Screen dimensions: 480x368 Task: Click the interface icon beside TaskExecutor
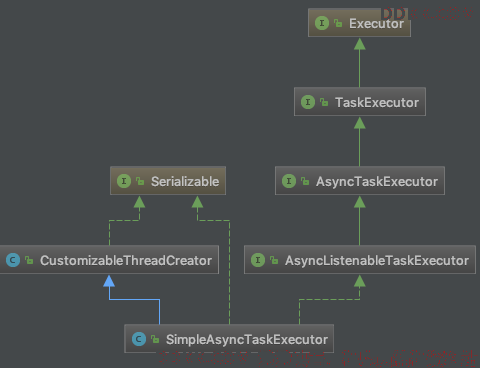308,102
